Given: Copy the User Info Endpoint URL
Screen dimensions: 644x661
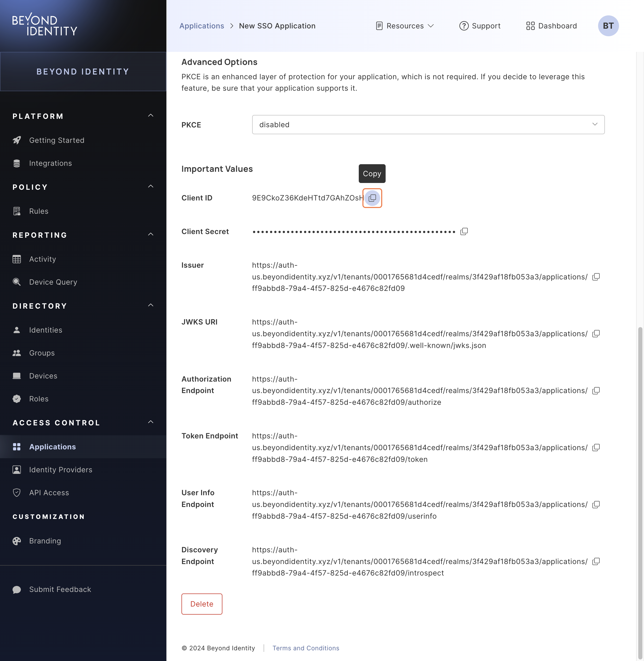Looking at the screenshot, I should tap(596, 504).
